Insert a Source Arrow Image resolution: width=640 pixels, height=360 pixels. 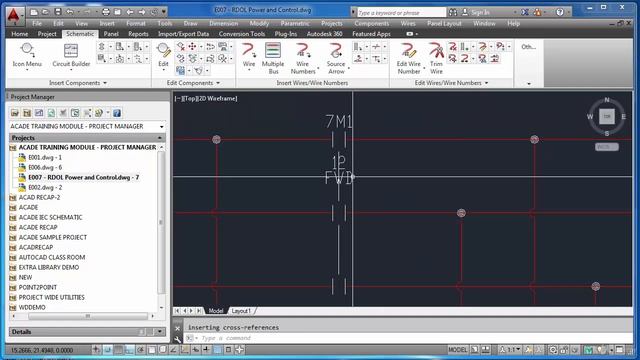click(336, 58)
